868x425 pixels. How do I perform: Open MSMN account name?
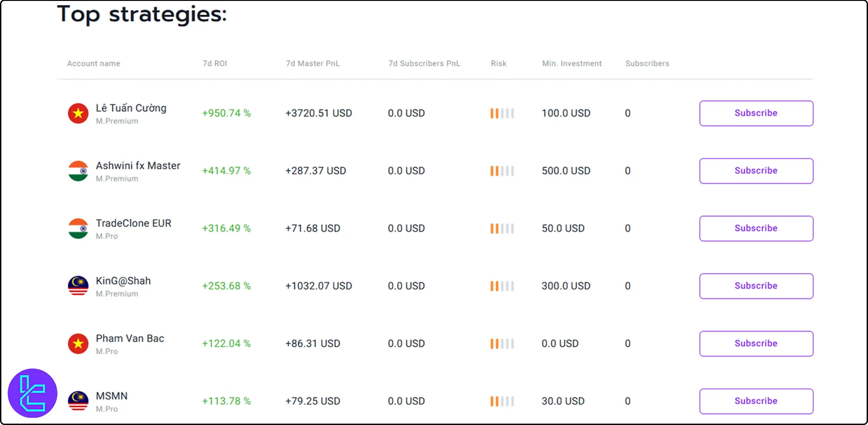pos(112,396)
